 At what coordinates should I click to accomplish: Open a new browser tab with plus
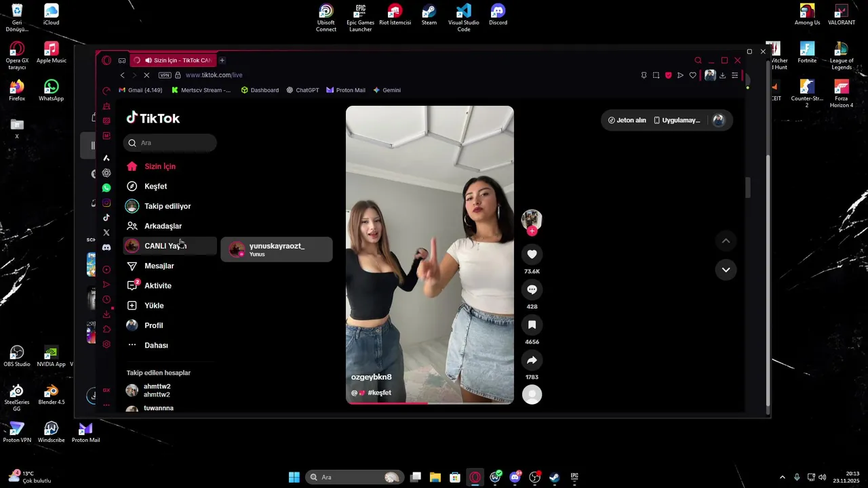tap(222, 60)
